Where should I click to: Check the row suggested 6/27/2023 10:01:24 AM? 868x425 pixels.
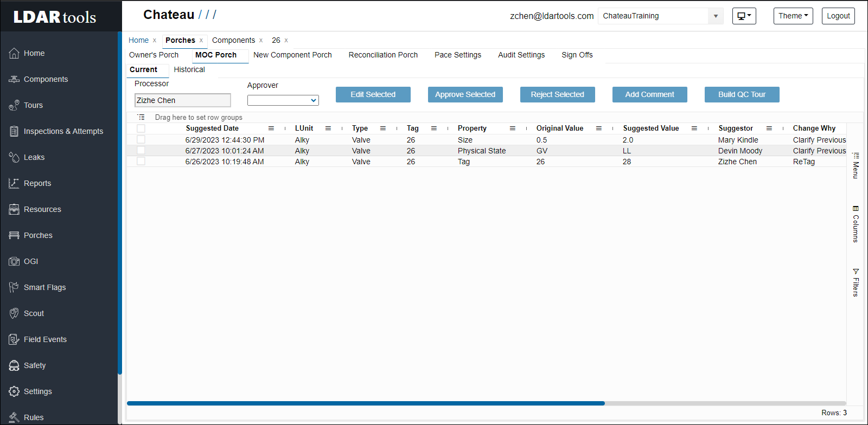pyautogui.click(x=141, y=151)
